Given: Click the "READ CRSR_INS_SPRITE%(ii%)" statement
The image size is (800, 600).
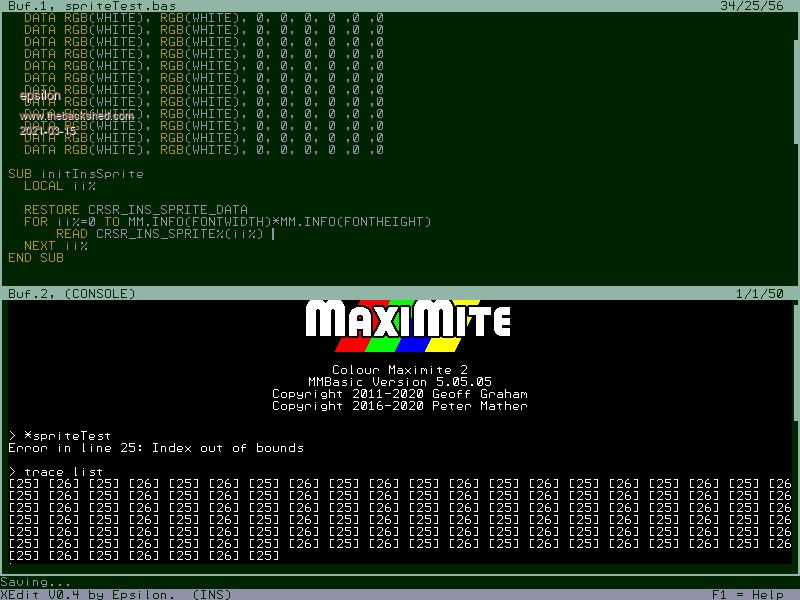Looking at the screenshot, I should [x=160, y=234].
